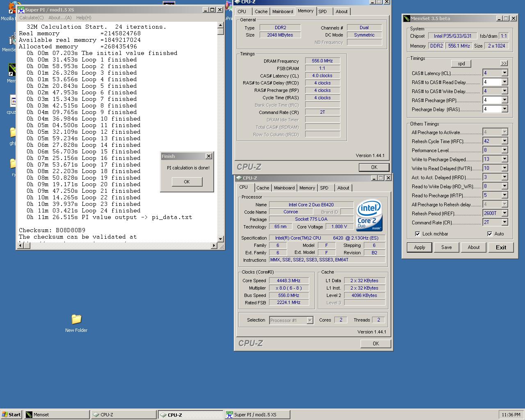
Task: Open the Start menu
Action: pyautogui.click(x=11, y=415)
